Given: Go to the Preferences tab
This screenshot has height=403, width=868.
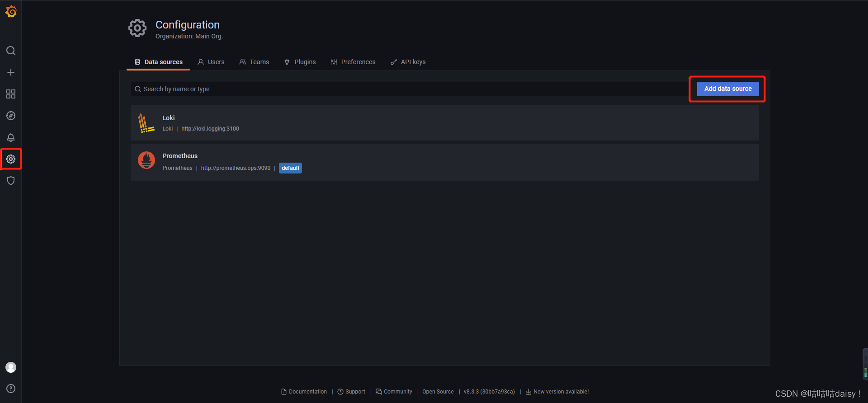Looking at the screenshot, I should pyautogui.click(x=353, y=62).
